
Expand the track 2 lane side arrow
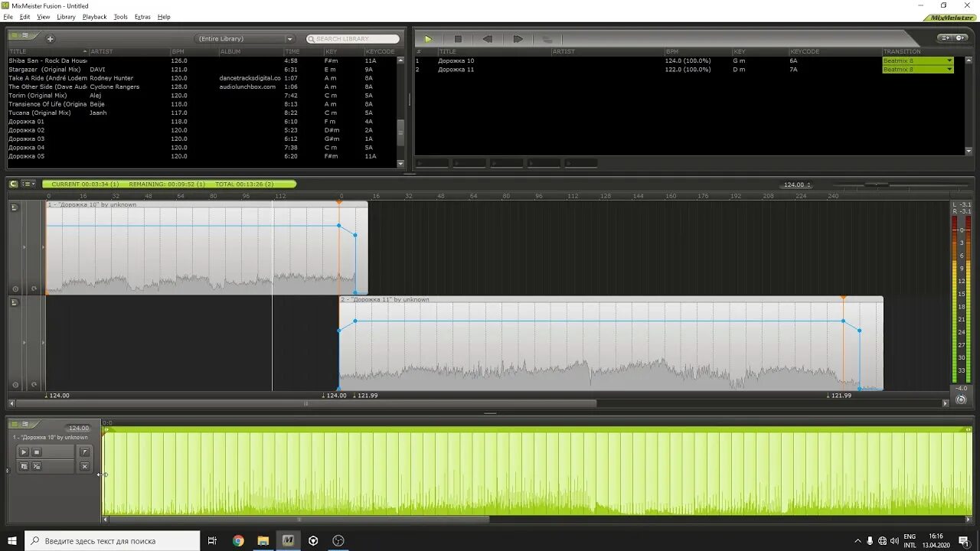tap(24, 343)
